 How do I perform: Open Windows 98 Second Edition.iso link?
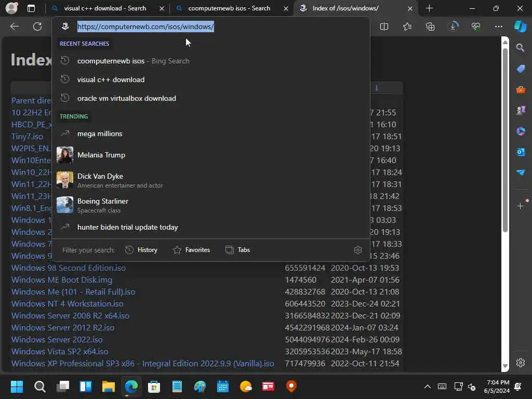pyautogui.click(x=69, y=268)
